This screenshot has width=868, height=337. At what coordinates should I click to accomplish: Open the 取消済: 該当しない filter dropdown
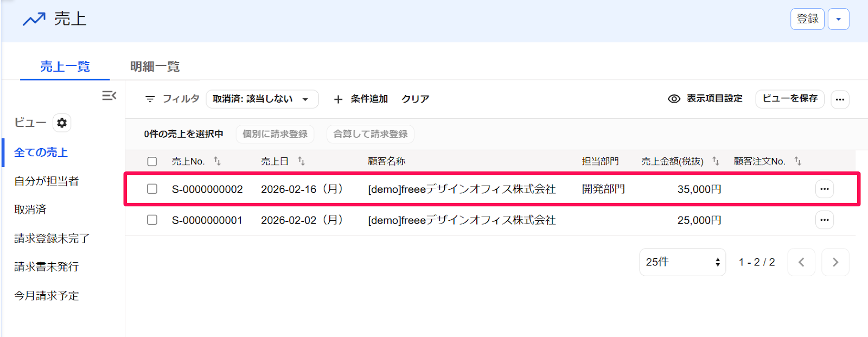tap(262, 99)
